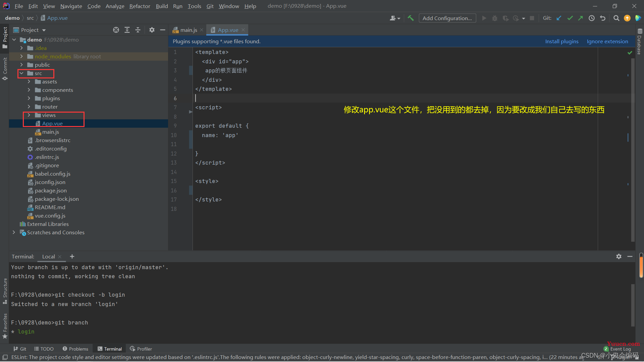Select main.js file in project tree
The height and width of the screenshot is (362, 644).
pyautogui.click(x=50, y=132)
